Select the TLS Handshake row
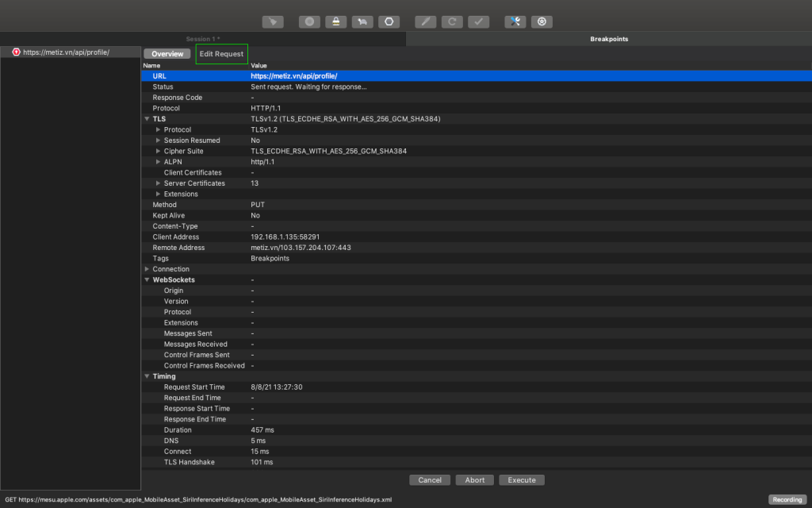Image resolution: width=812 pixels, height=508 pixels. (477, 463)
